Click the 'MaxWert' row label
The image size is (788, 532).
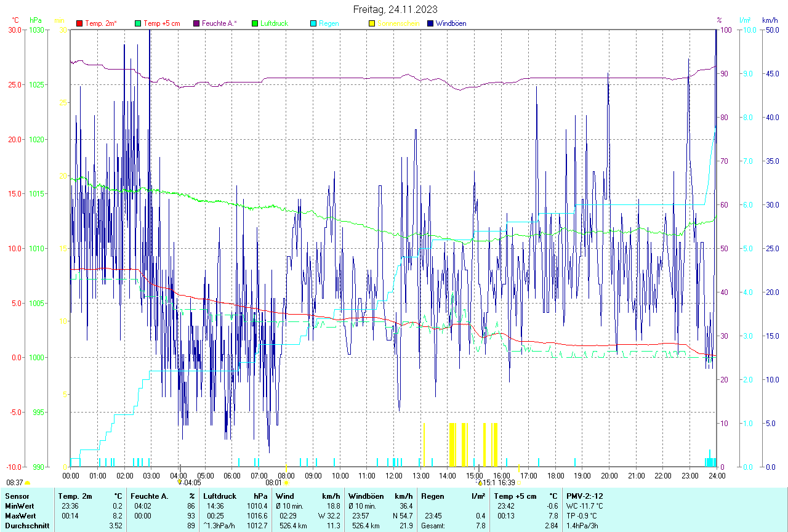click(x=20, y=516)
